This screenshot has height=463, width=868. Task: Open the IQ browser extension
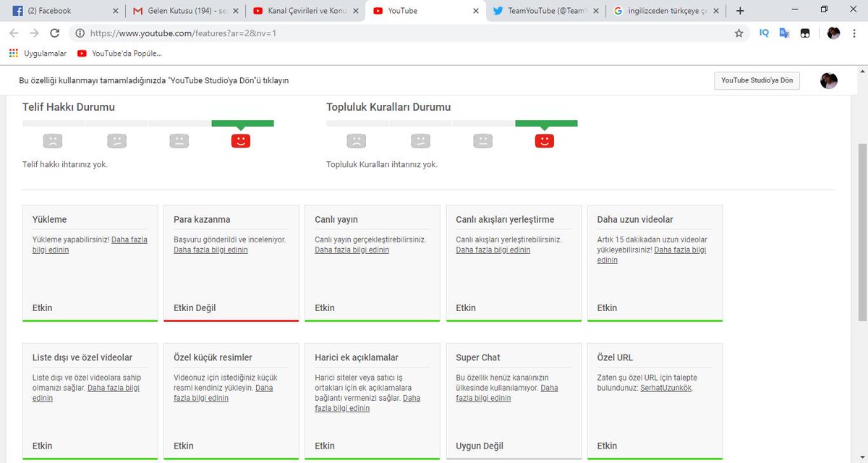pyautogui.click(x=764, y=33)
